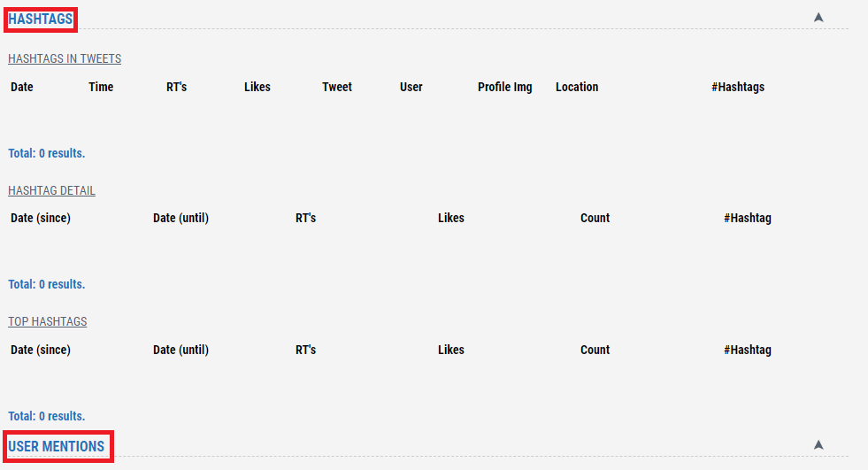Viewport: 868px width, 470px height.
Task: Click the Profile Img column header
Action: pos(505,87)
